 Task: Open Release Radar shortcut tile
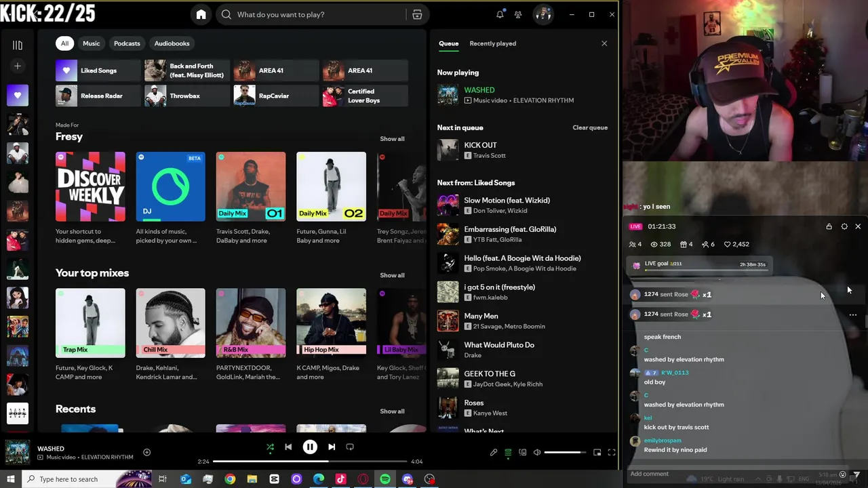(98, 96)
